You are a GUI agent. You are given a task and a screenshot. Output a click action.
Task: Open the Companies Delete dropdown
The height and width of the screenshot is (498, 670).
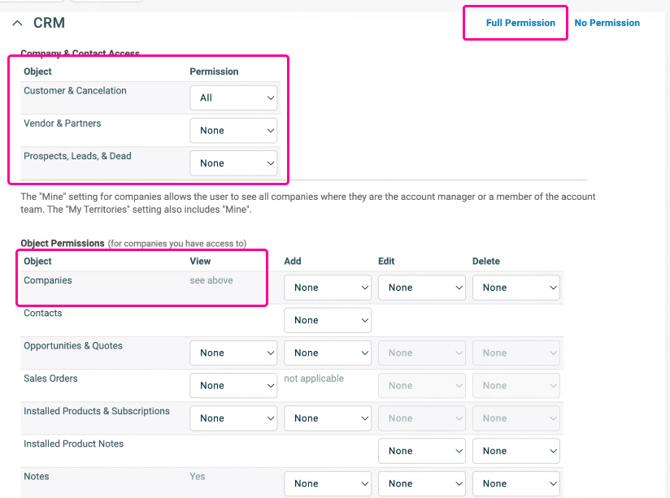coord(515,288)
